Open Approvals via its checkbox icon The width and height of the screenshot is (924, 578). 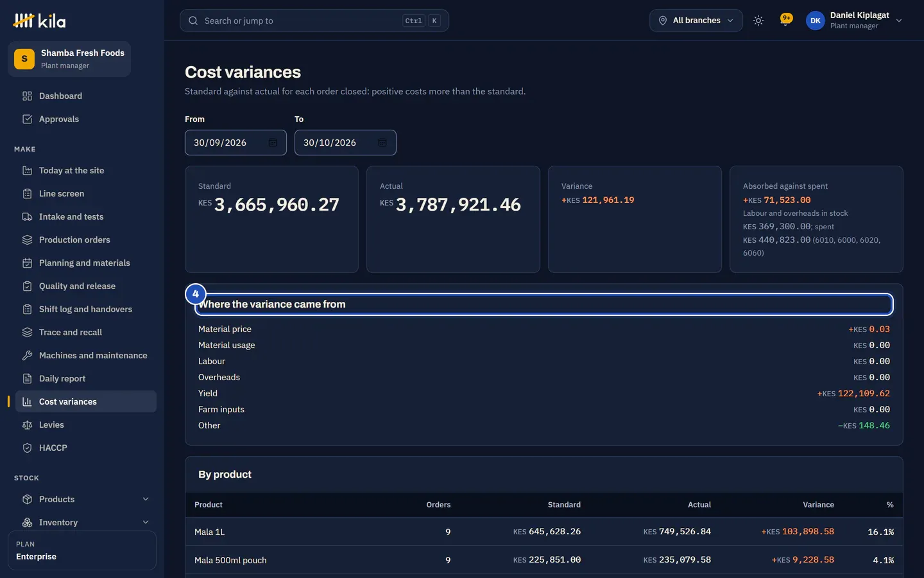(x=27, y=119)
